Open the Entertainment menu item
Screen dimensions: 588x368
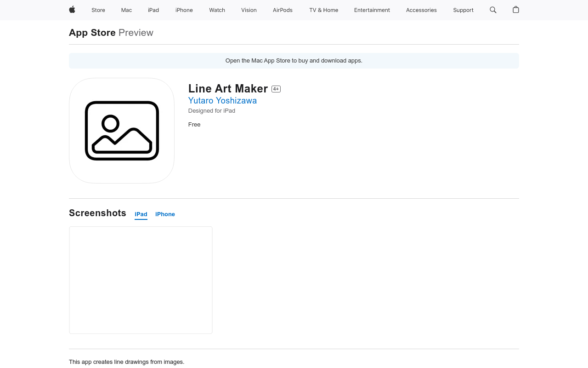372,10
